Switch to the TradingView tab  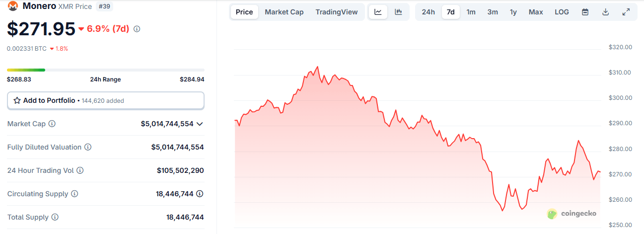click(x=336, y=12)
